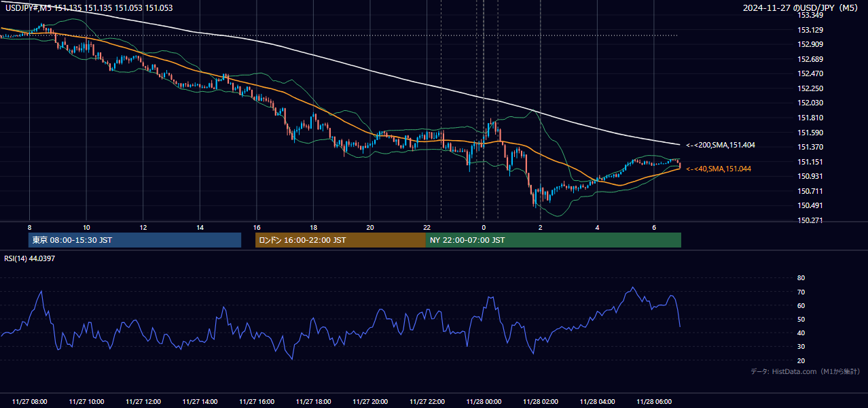Screen dimensions: 868x408
Task: Select the 東京 08:00-15:30 JST session bar
Action: point(135,240)
